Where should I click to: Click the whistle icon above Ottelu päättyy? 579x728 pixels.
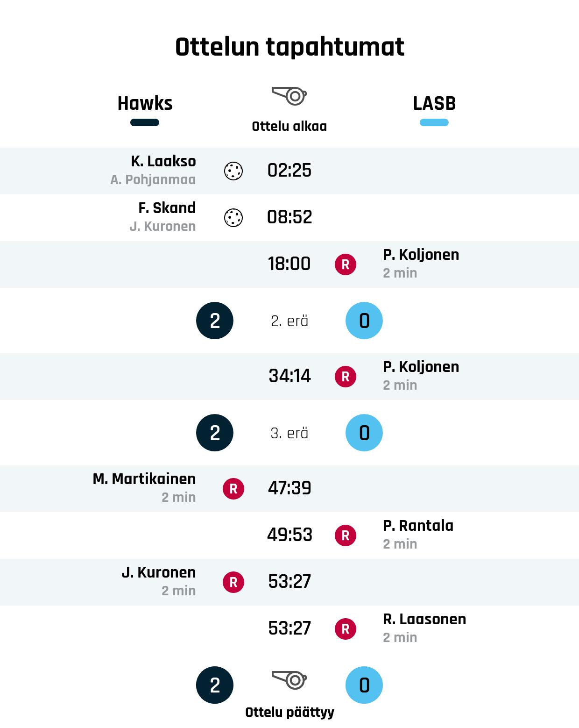coord(289,680)
